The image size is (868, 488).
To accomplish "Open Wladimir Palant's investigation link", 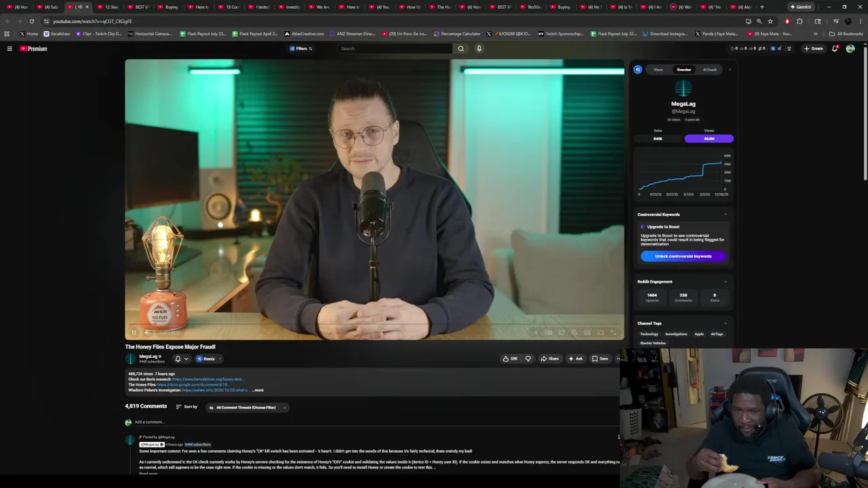I will pos(215,390).
